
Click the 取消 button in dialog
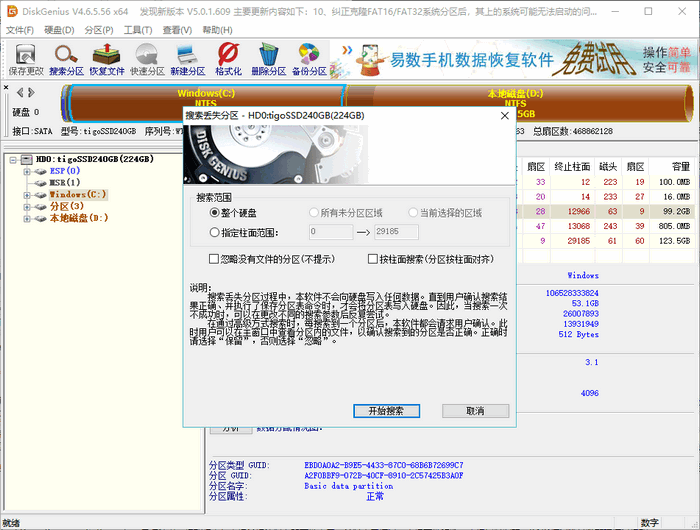(x=475, y=411)
